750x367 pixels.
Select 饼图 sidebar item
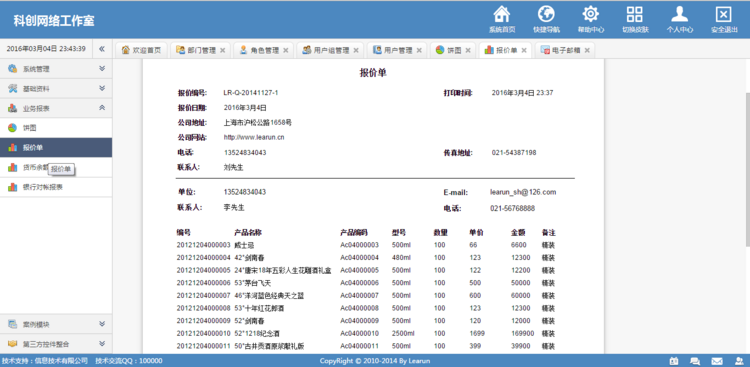56,128
